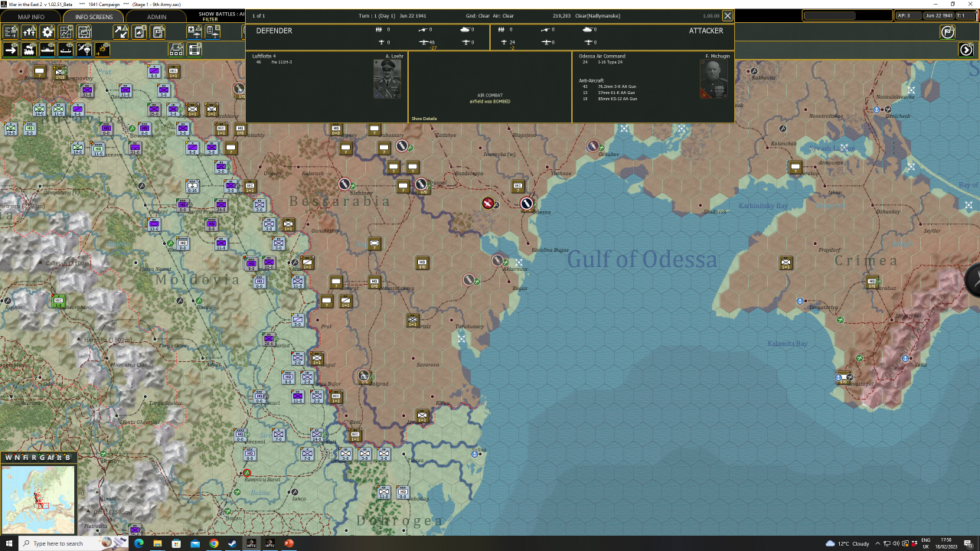Select the naval transport ship mode
Viewport: 980px width, 551px height.
click(x=47, y=50)
